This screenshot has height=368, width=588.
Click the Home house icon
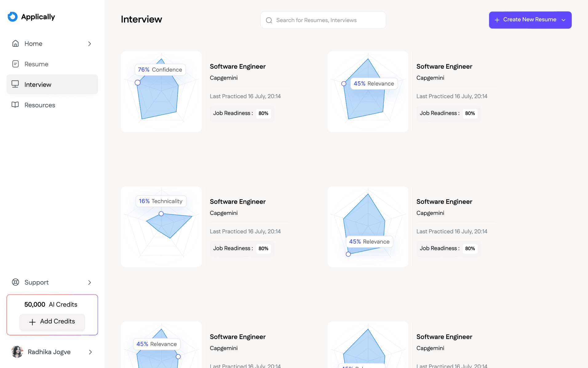15,43
